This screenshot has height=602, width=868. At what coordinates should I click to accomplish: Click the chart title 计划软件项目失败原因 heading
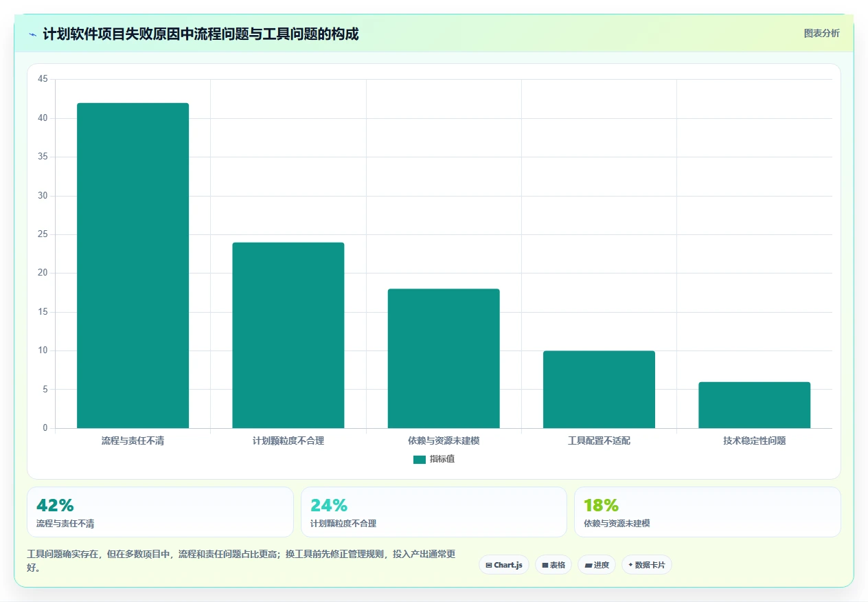click(x=201, y=34)
